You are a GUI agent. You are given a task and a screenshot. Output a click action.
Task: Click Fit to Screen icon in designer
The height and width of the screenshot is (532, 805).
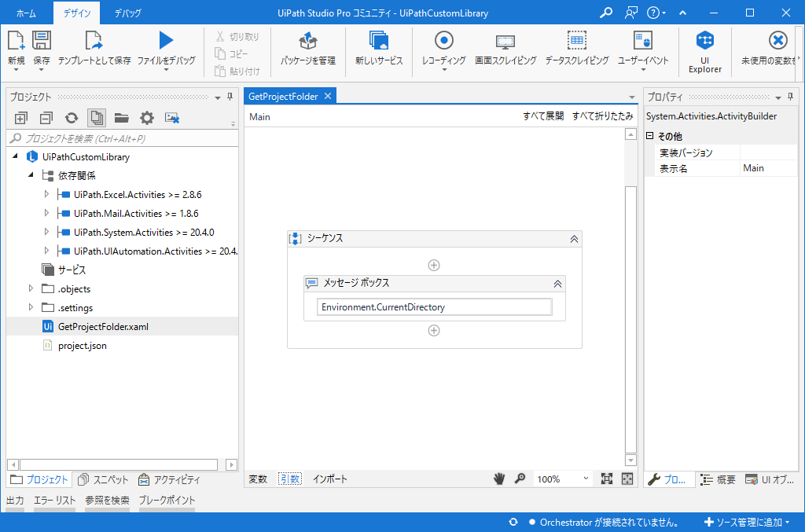coord(607,479)
